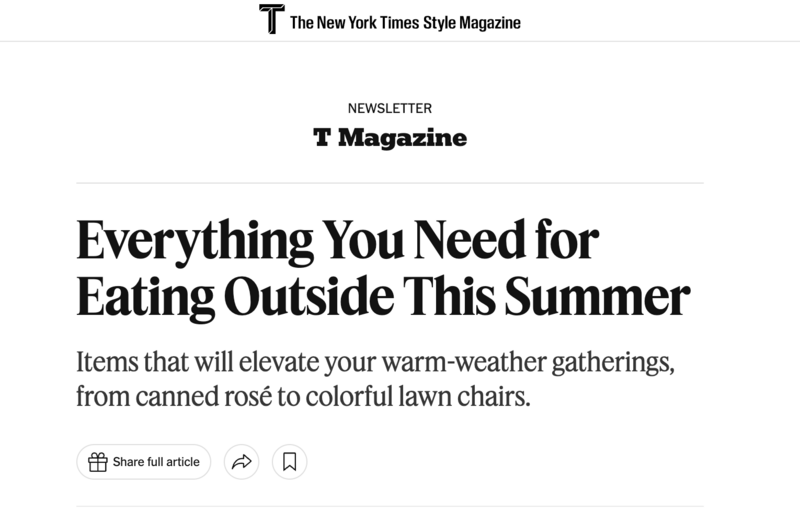
Task: Click the words lawn chairs in summary
Action: (464, 396)
